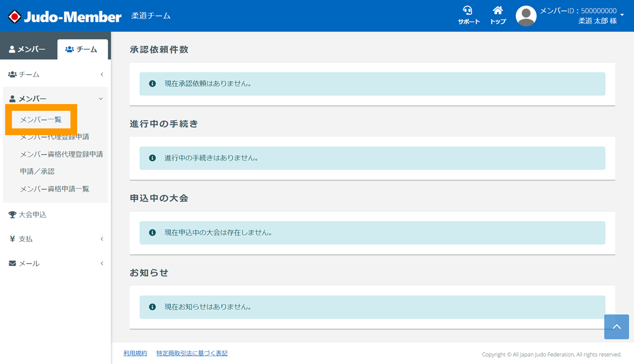
Task: Click the 承認依頼件数 heading
Action: 159,50
